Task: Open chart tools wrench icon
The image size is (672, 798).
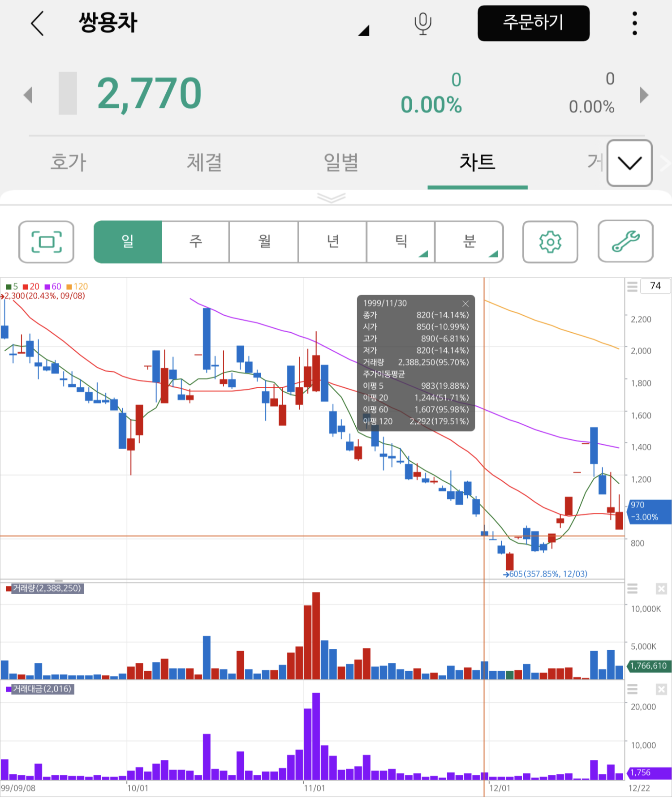Action: (625, 241)
